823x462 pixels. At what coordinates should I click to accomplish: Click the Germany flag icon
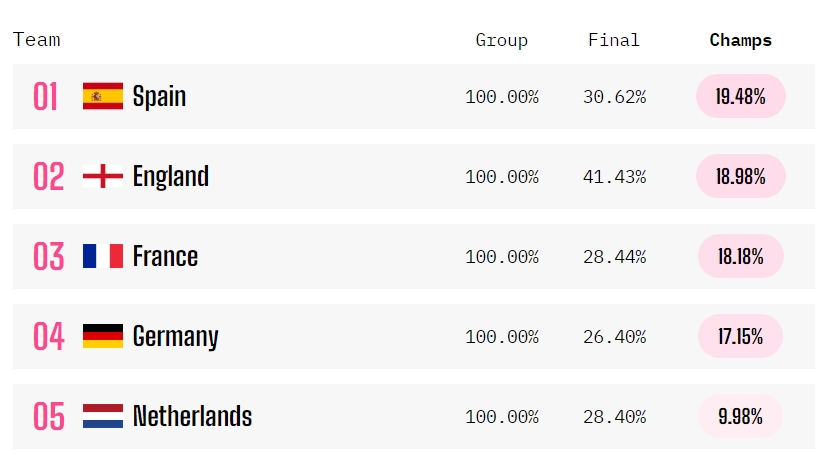point(103,336)
